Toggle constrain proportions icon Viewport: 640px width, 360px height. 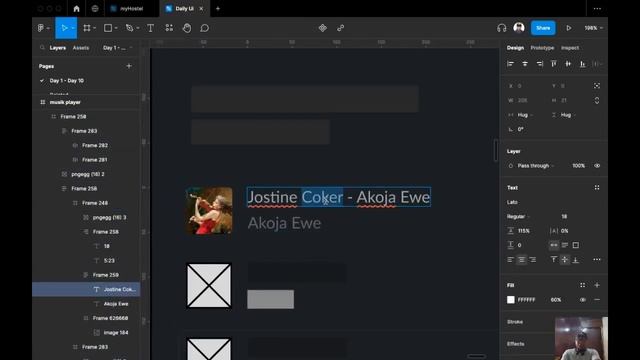click(597, 100)
